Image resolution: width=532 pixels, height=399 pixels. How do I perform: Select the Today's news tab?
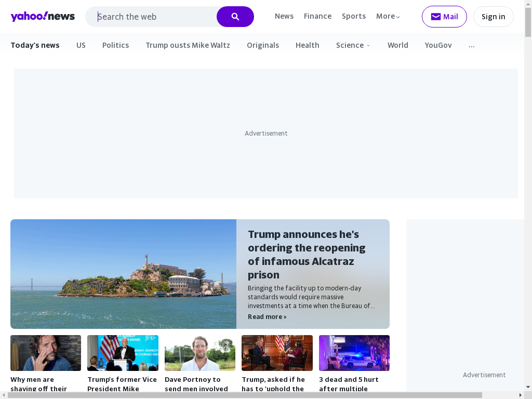click(x=35, y=45)
